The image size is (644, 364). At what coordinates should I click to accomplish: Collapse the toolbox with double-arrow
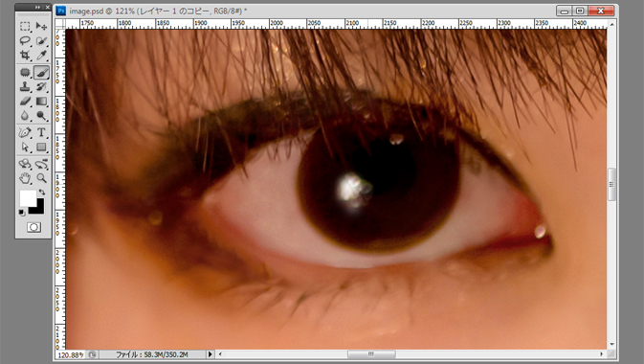[x=37, y=8]
